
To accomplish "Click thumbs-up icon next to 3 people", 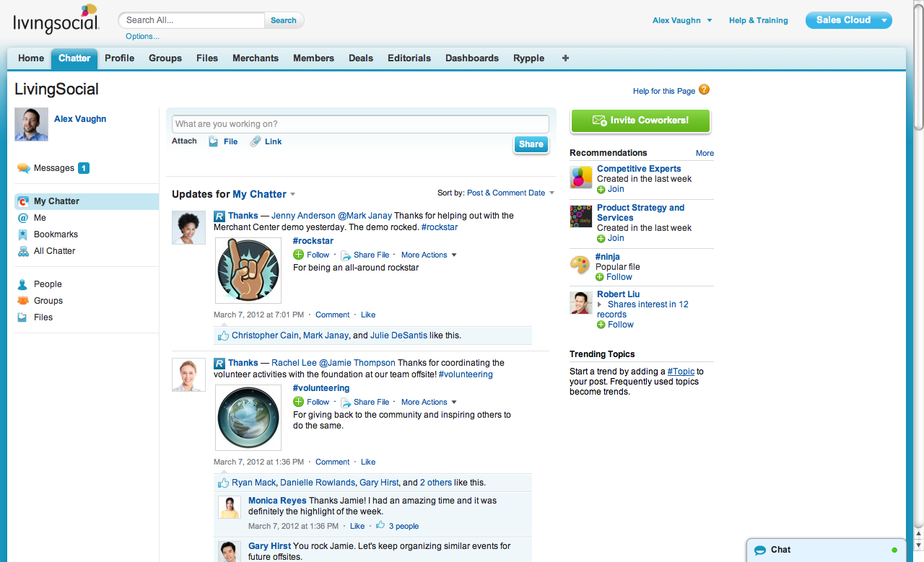I will click(380, 526).
